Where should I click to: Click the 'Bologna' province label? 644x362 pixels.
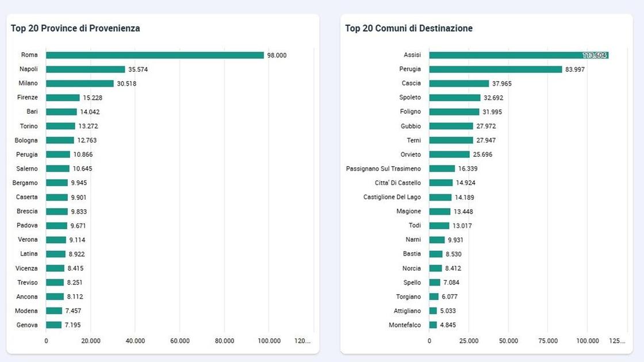pos(26,140)
